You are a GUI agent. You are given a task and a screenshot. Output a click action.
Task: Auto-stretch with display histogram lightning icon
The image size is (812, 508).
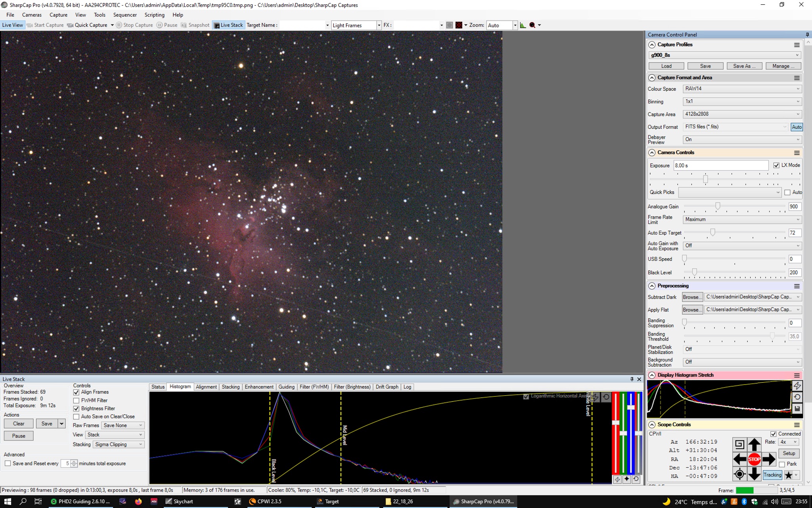click(x=797, y=385)
